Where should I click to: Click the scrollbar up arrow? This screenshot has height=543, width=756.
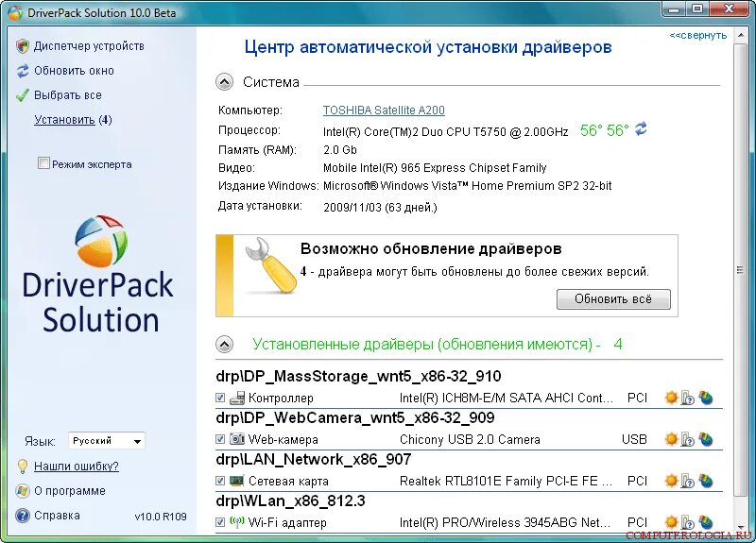tap(740, 35)
